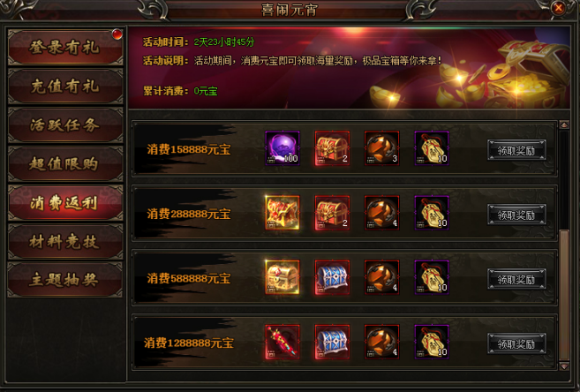The height and width of the screenshot is (392, 580).
Task: Select the 超值限购 tab
Action: pos(65,164)
